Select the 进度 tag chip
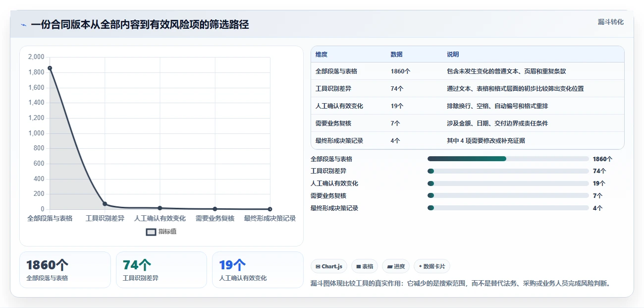This screenshot has height=308, width=644. [x=396, y=266]
